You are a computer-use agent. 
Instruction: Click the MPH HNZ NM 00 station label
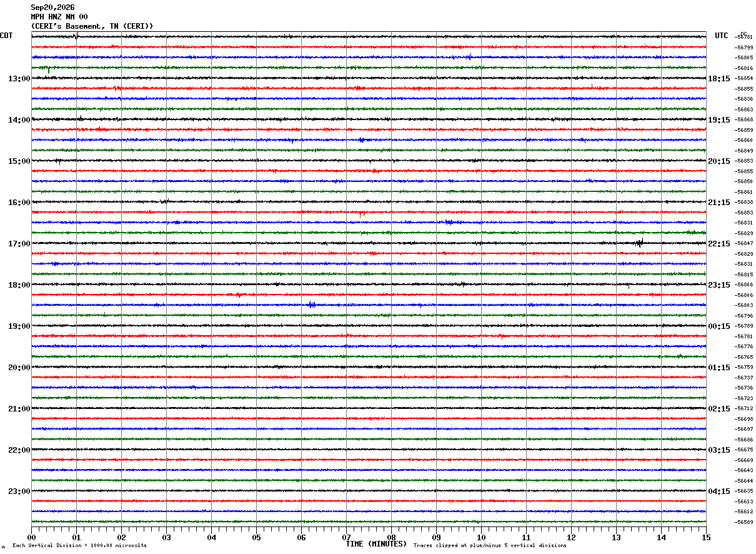tap(59, 17)
